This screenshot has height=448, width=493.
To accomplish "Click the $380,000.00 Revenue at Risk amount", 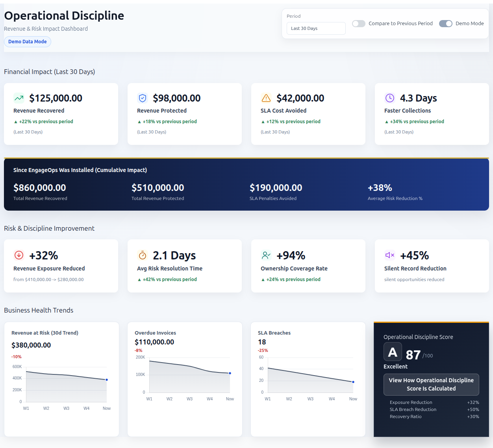I will (31, 345).
